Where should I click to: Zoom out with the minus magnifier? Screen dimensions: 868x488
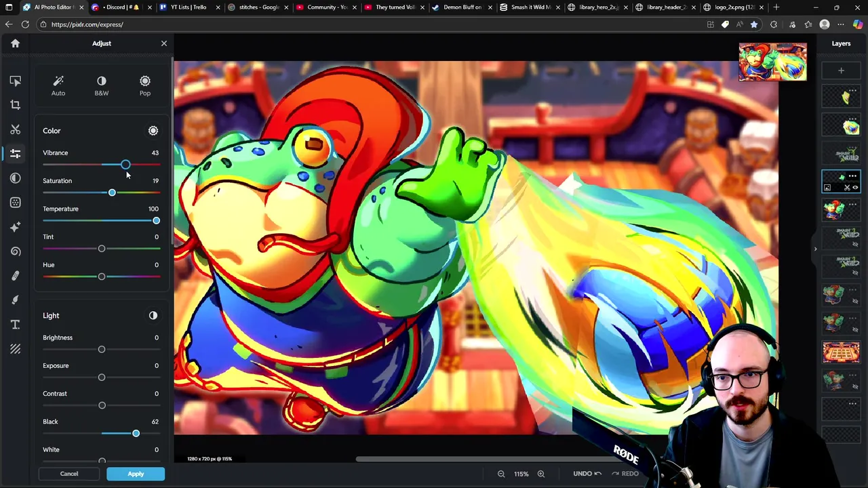(x=501, y=474)
